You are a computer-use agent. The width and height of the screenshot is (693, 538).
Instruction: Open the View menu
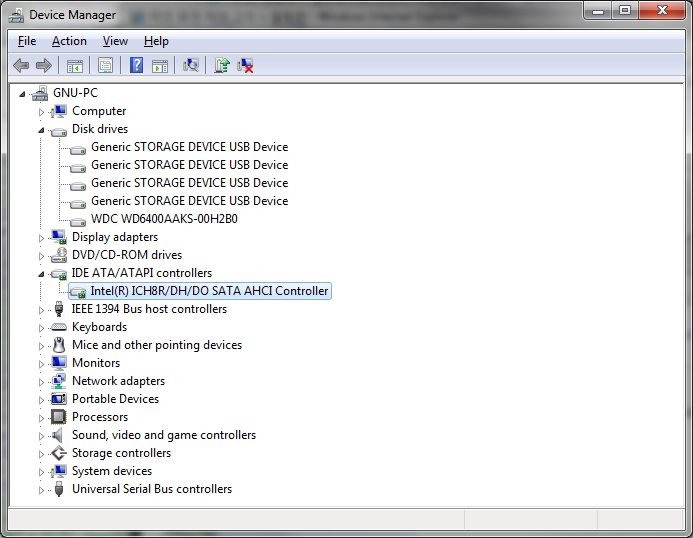coord(115,41)
